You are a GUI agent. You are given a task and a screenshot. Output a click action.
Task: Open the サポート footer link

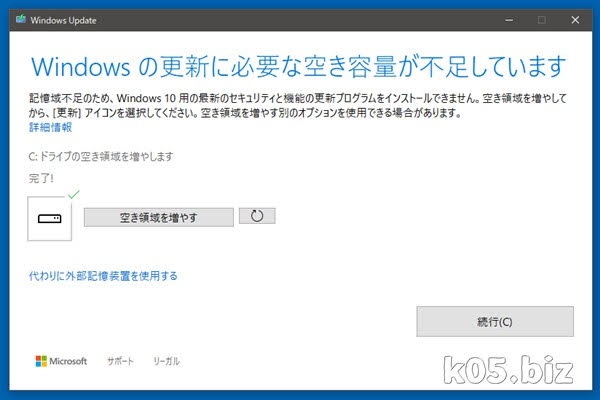tap(120, 361)
